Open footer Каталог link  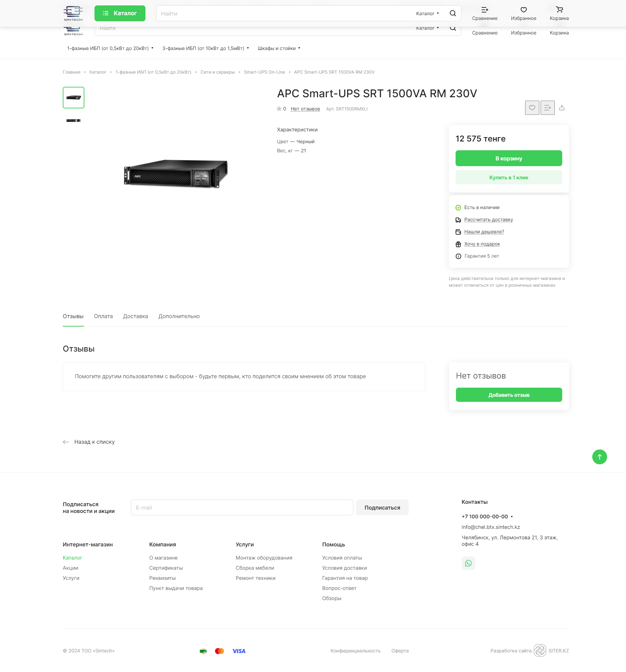click(72, 558)
